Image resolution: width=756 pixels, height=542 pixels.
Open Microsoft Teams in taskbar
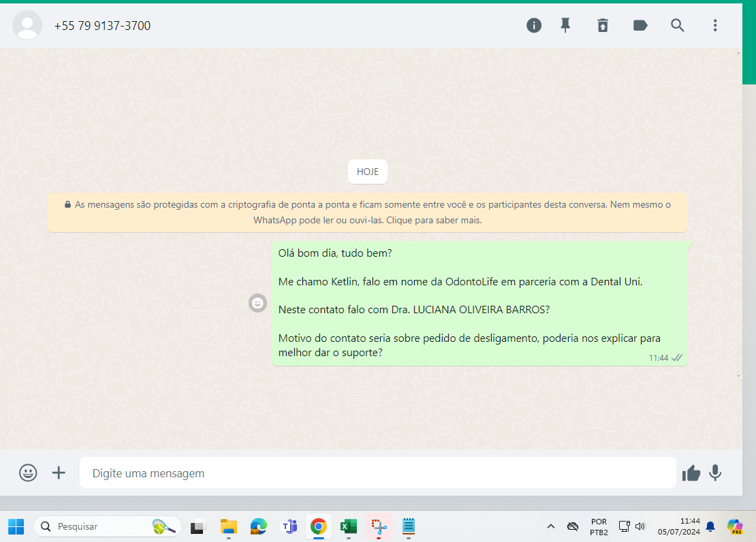289,526
